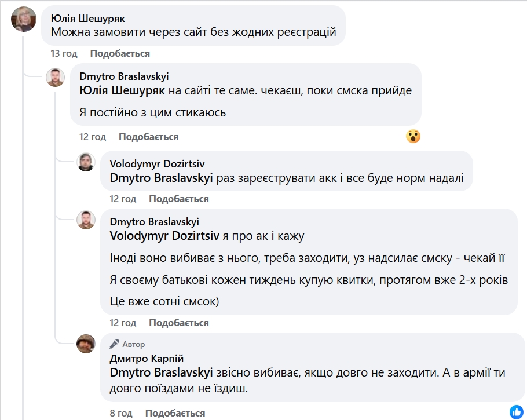
Task: Like Юлія Шешуряк's comment via Подобається
Action: point(120,53)
